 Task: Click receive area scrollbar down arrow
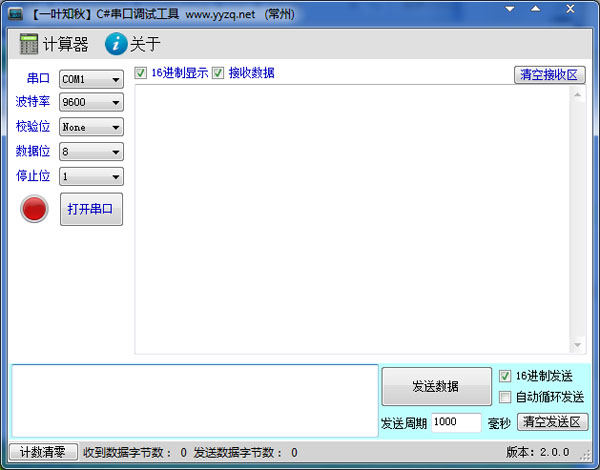pos(578,345)
